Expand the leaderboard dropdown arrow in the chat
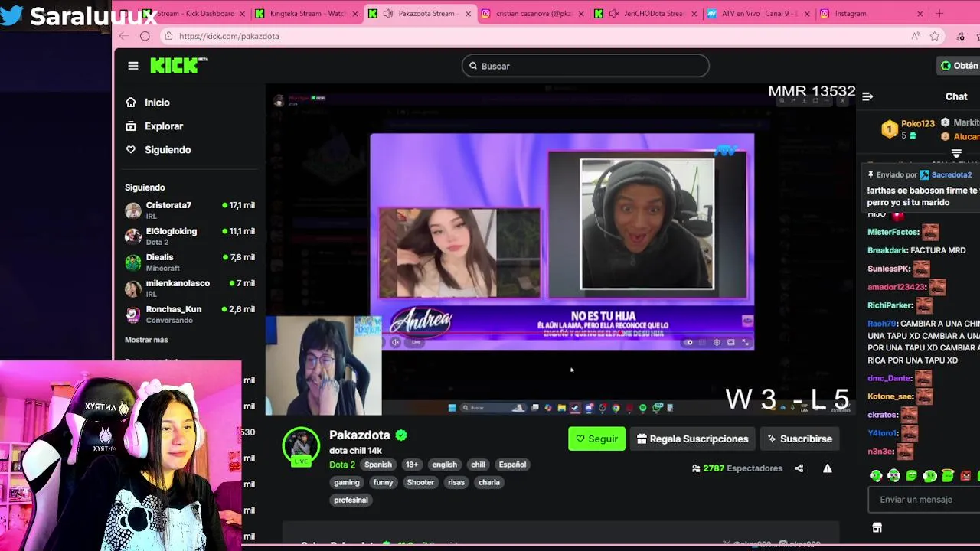 pos(956,154)
